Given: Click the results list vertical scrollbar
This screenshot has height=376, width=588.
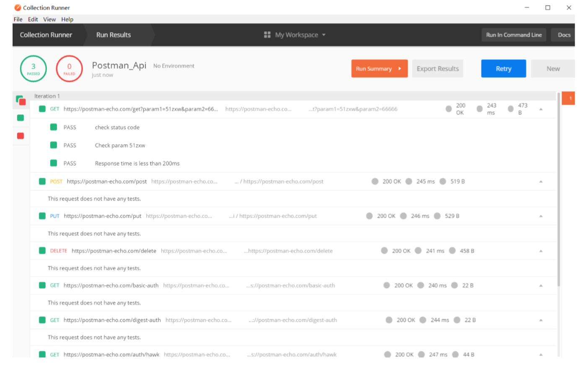Looking at the screenshot, I should pyautogui.click(x=559, y=189).
